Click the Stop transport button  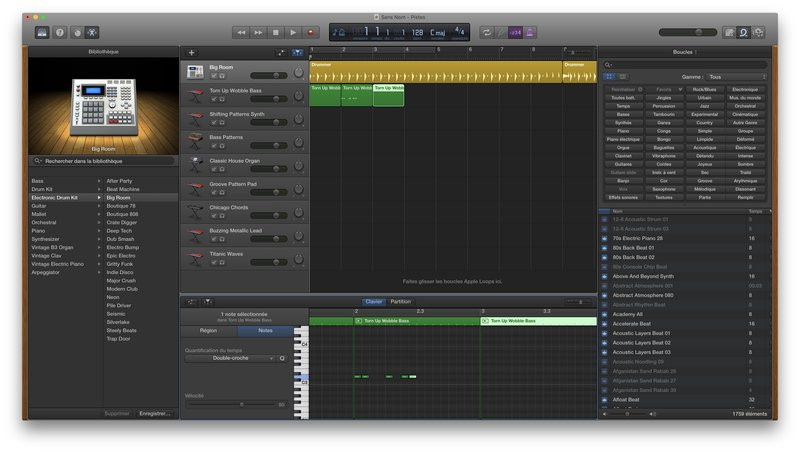pyautogui.click(x=276, y=33)
